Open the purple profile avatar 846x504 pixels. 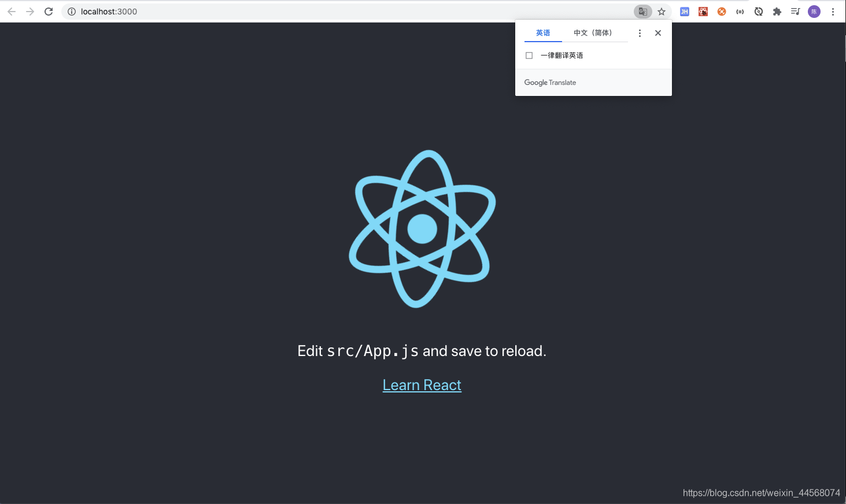[814, 12]
